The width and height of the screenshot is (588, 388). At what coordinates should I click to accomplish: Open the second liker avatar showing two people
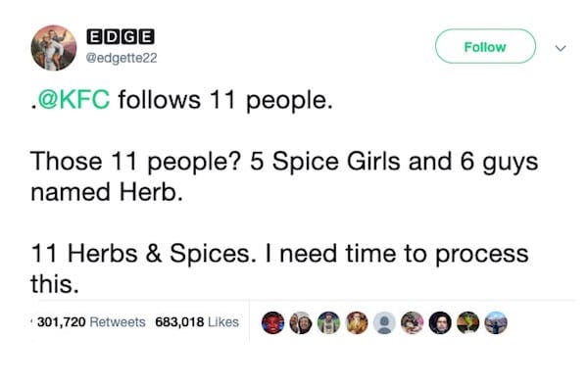pos(301,322)
